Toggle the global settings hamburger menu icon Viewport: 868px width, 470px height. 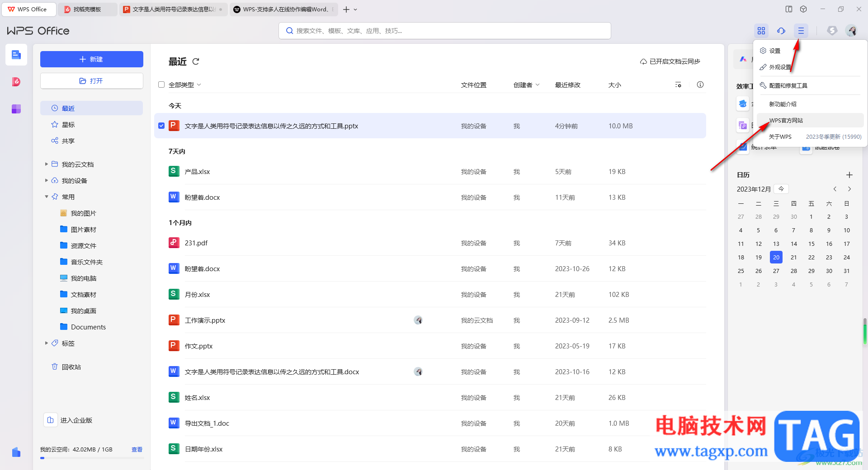click(x=801, y=31)
